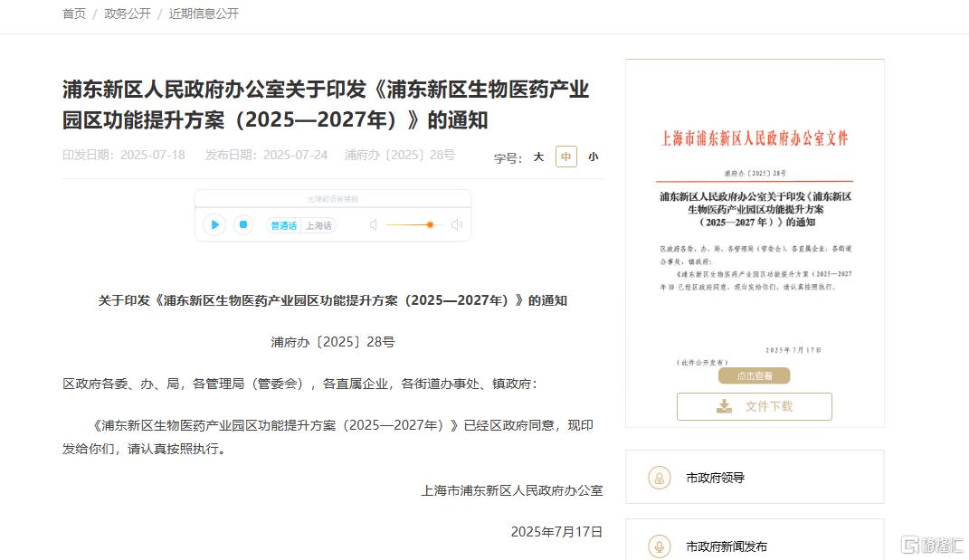The image size is (969, 560).
Task: Click the recipients line starting 区政府各委
Action: tap(299, 384)
